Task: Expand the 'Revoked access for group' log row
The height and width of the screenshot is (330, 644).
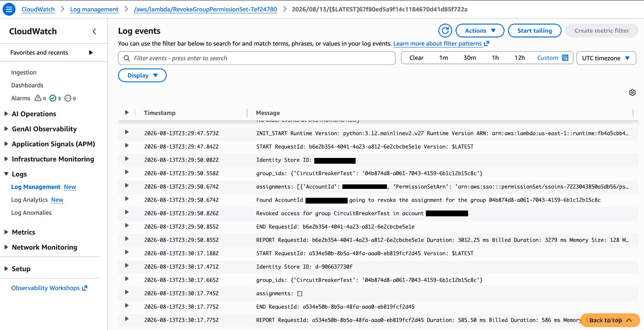Action: pos(127,212)
